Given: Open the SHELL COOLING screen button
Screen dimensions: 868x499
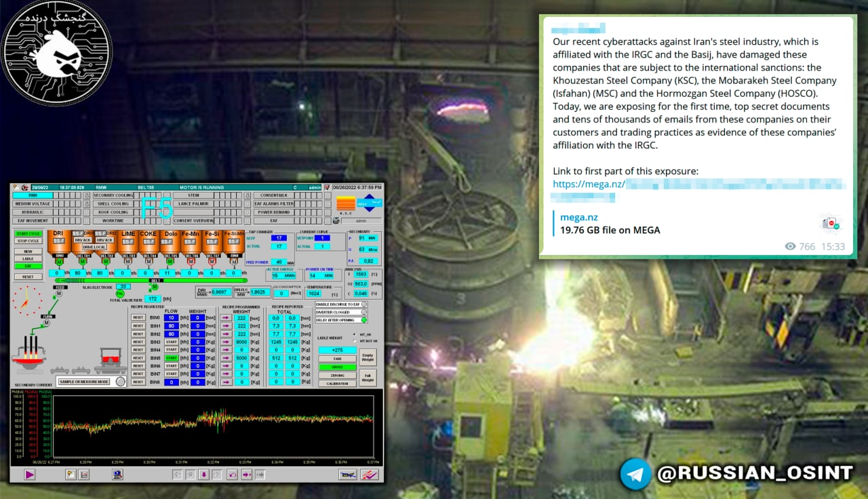Looking at the screenshot, I should click(x=113, y=203).
